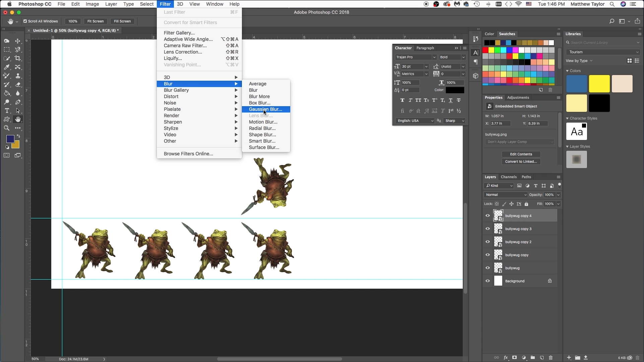Select the Rectangular Marquee tool
644x362 pixels.
(x=7, y=50)
